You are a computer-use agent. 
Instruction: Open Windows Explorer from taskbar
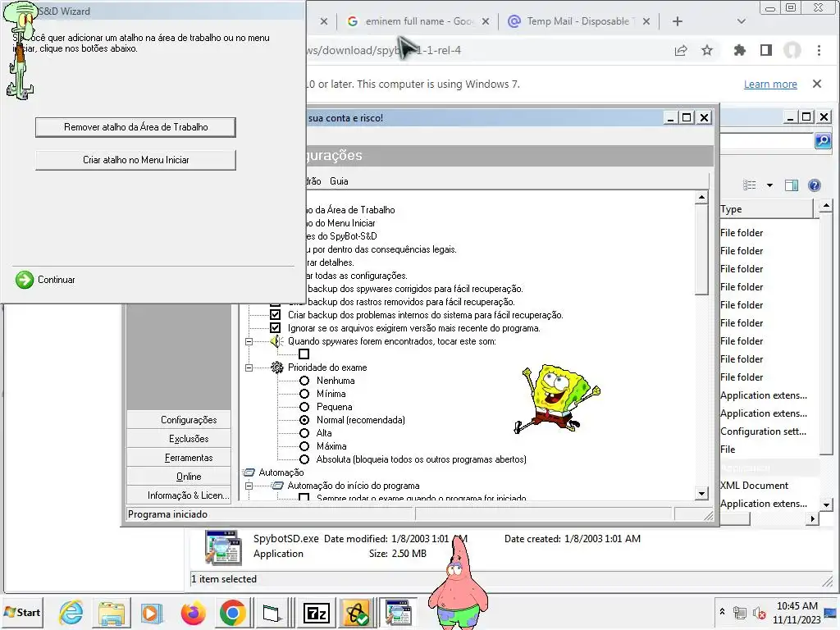click(x=112, y=613)
